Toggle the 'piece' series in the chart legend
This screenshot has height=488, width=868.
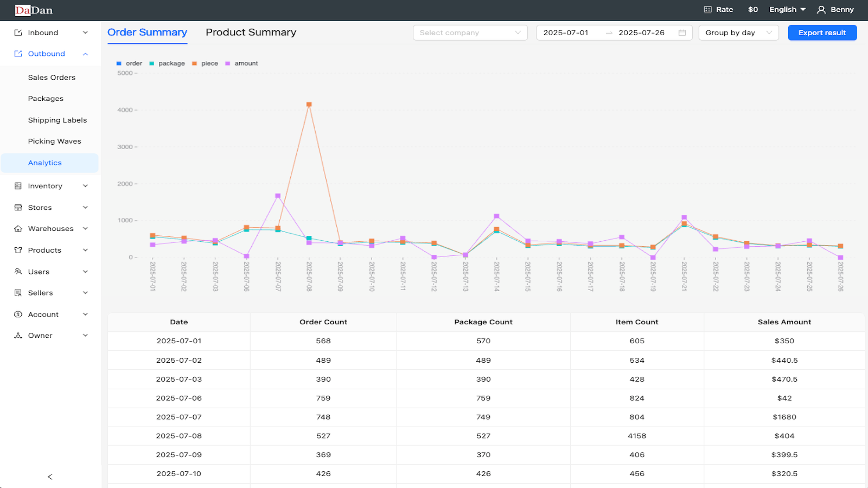pos(205,63)
